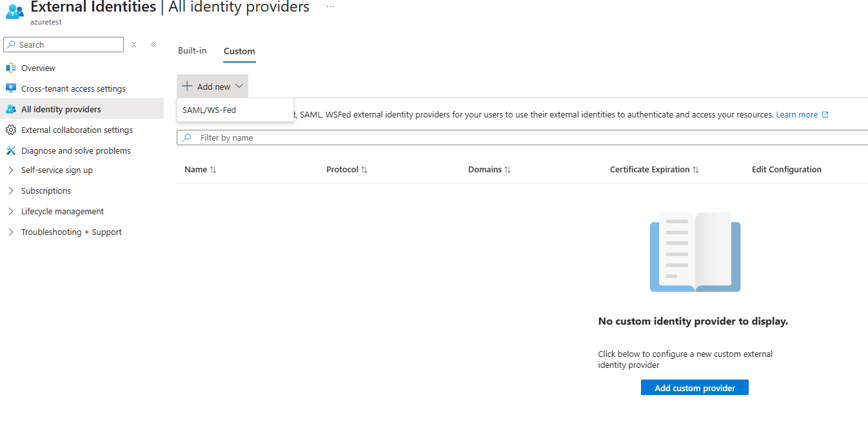The width and height of the screenshot is (868, 426).
Task: Select All identity providers menu item
Action: click(82, 109)
